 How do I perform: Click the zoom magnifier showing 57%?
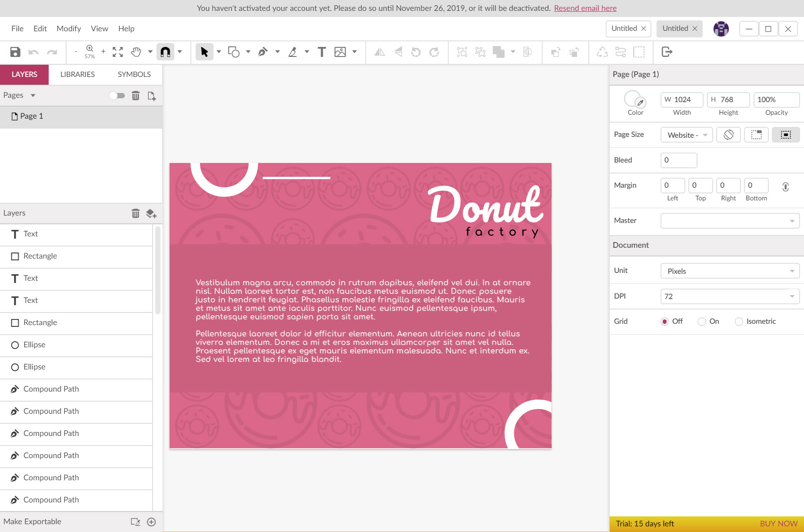pos(90,52)
